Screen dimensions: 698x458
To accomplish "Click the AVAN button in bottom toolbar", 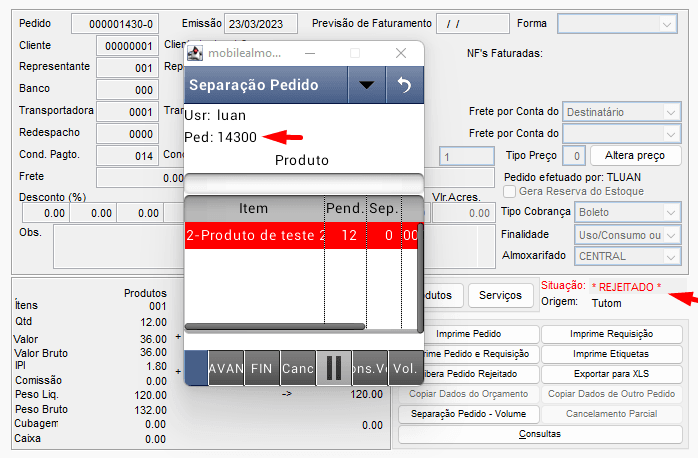I will (226, 368).
